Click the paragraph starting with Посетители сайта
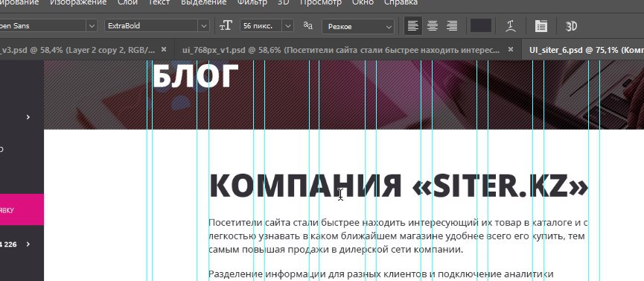The width and height of the screenshot is (644, 281). point(398,236)
